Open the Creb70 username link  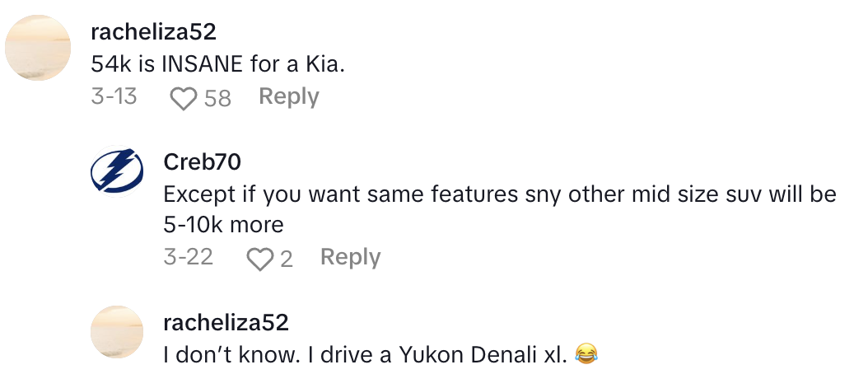[x=202, y=162]
